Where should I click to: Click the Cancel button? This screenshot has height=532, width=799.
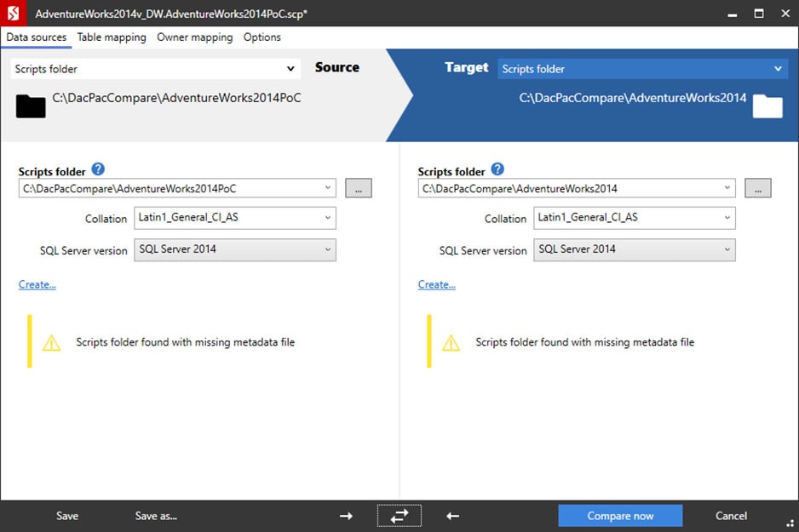tap(731, 516)
